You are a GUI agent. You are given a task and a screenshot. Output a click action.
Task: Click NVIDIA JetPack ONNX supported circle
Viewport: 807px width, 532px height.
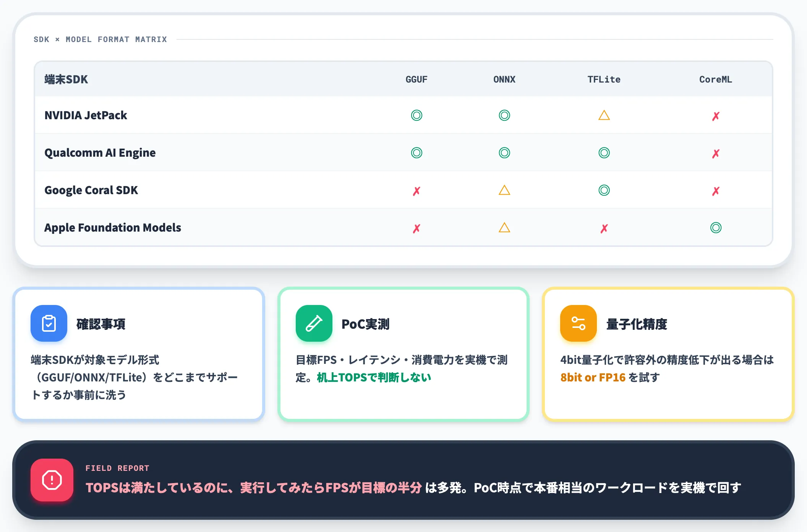coord(504,115)
